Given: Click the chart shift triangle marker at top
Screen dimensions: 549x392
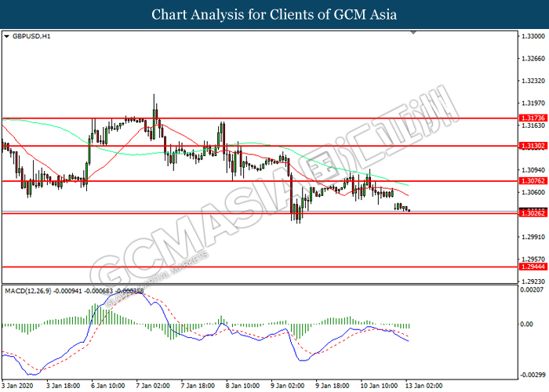Looking at the screenshot, I should 413,33.
